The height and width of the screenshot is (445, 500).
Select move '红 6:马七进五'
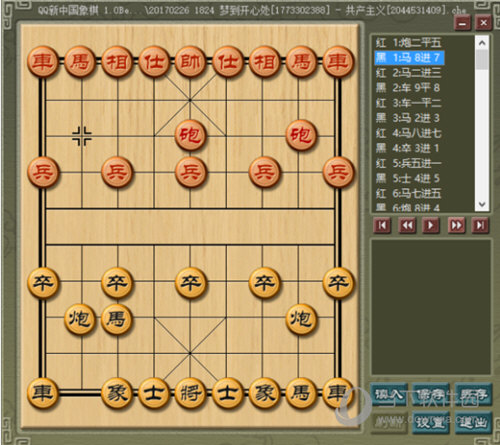pos(409,193)
